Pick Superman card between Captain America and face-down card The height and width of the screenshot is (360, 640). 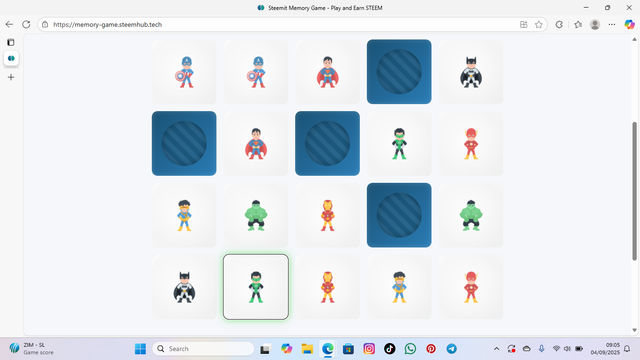tap(327, 71)
